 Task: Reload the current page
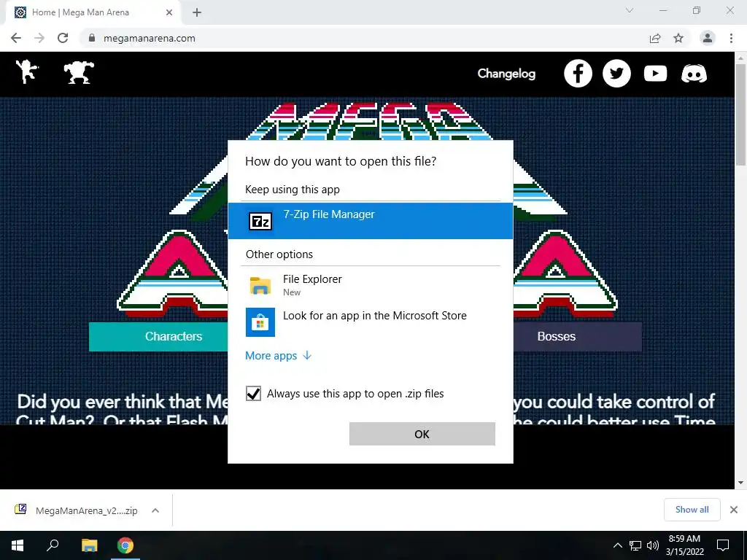point(63,38)
